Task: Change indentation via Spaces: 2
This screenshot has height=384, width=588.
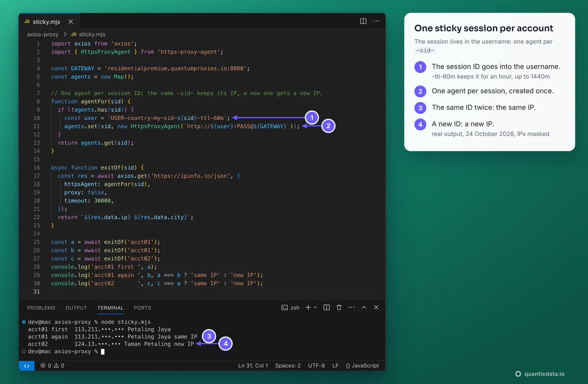Action: pos(288,366)
